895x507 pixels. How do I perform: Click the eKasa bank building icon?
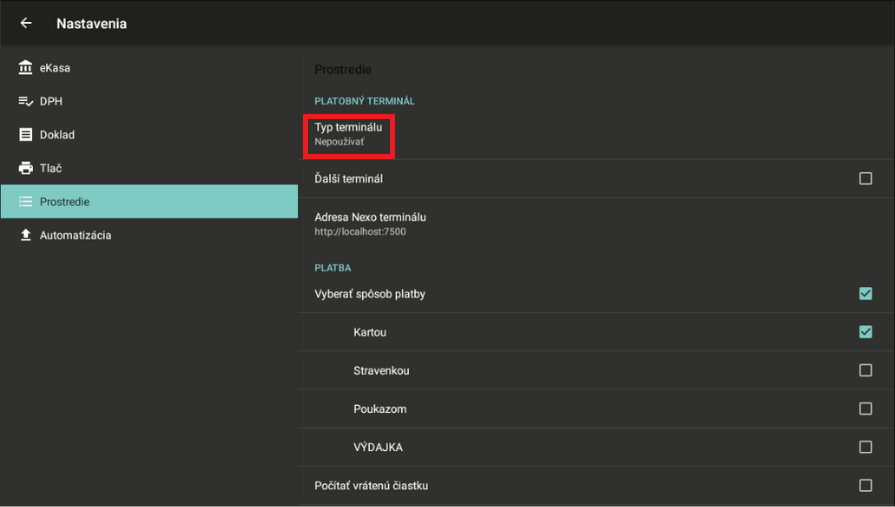[x=26, y=68]
